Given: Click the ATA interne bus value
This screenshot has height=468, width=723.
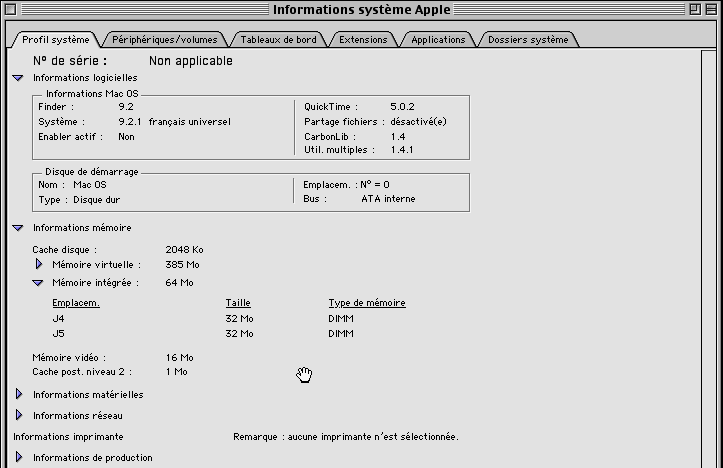Looking at the screenshot, I should tap(388, 199).
